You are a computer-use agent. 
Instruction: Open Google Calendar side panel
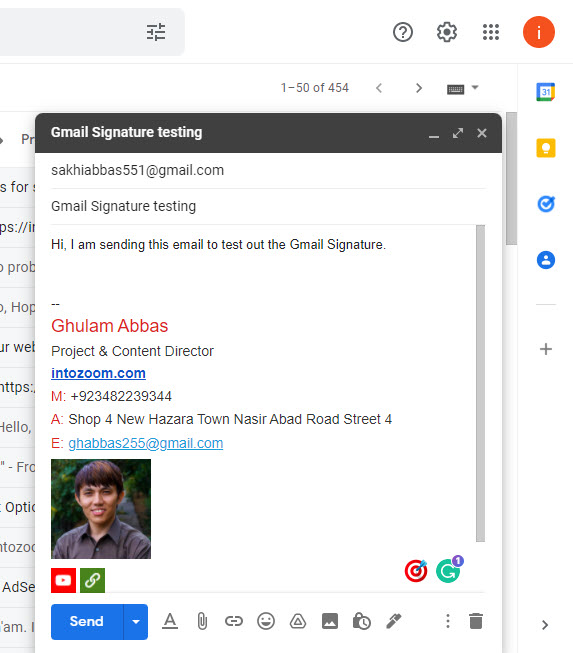pos(546,92)
